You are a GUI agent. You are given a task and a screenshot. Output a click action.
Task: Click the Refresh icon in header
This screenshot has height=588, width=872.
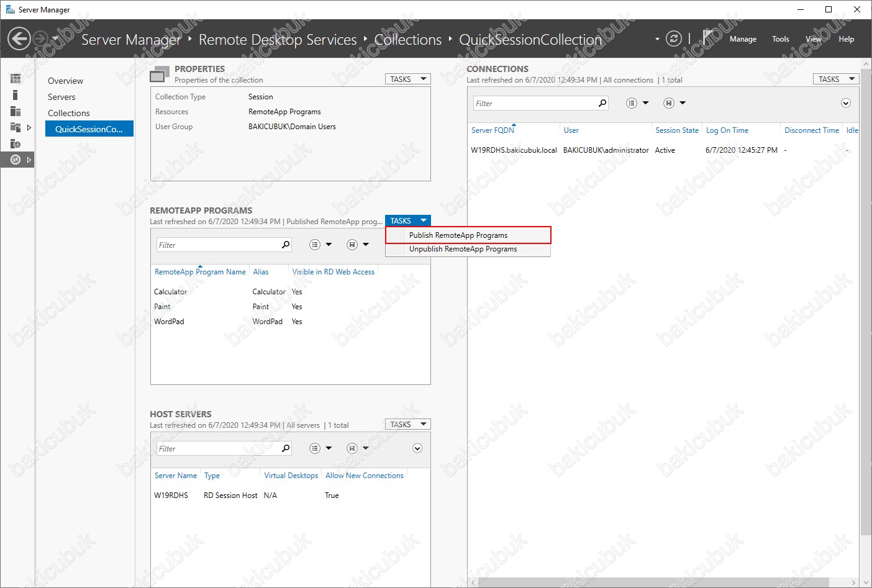(x=674, y=38)
